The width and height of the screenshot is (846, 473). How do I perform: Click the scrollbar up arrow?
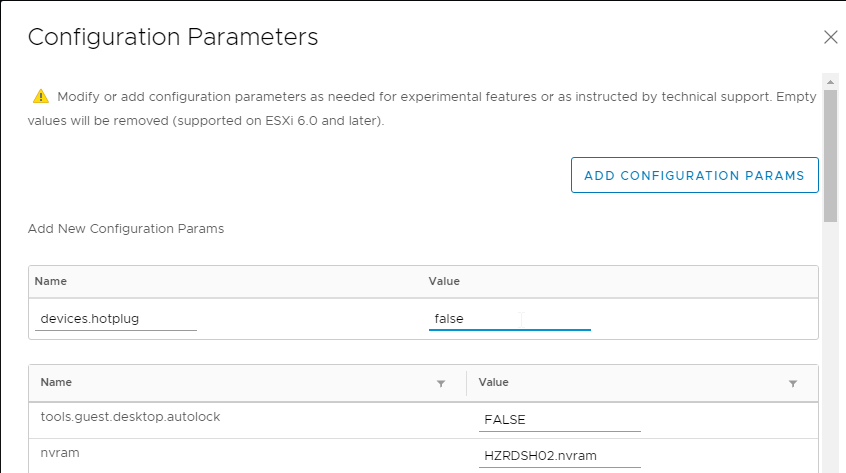pyautogui.click(x=830, y=82)
